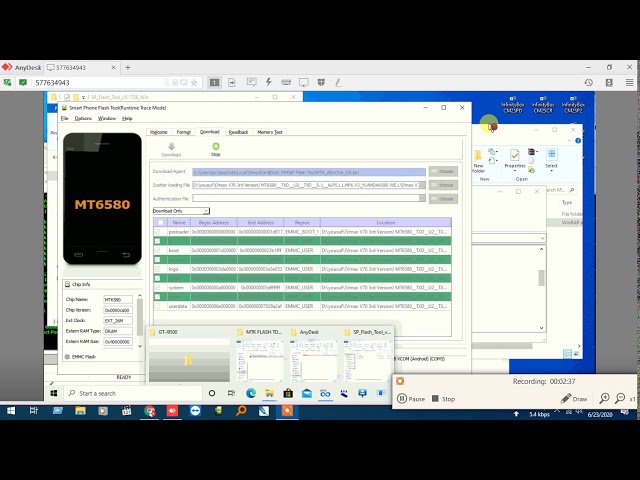The height and width of the screenshot is (480, 640).
Task: Open Mail app on remote taskbar
Action: coord(307,393)
